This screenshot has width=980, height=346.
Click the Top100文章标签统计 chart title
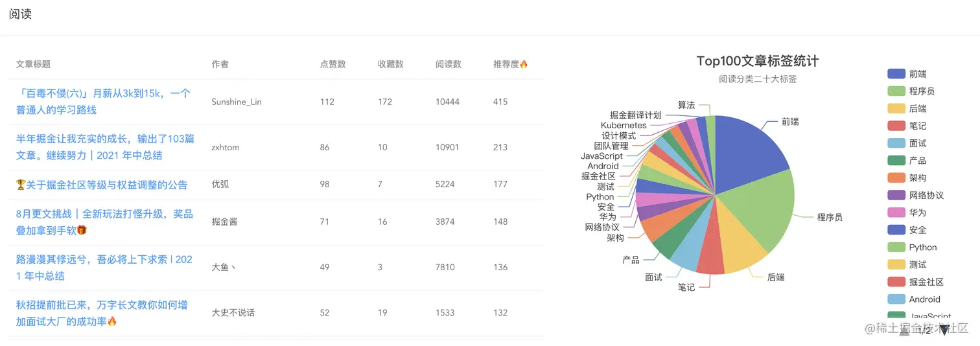758,61
